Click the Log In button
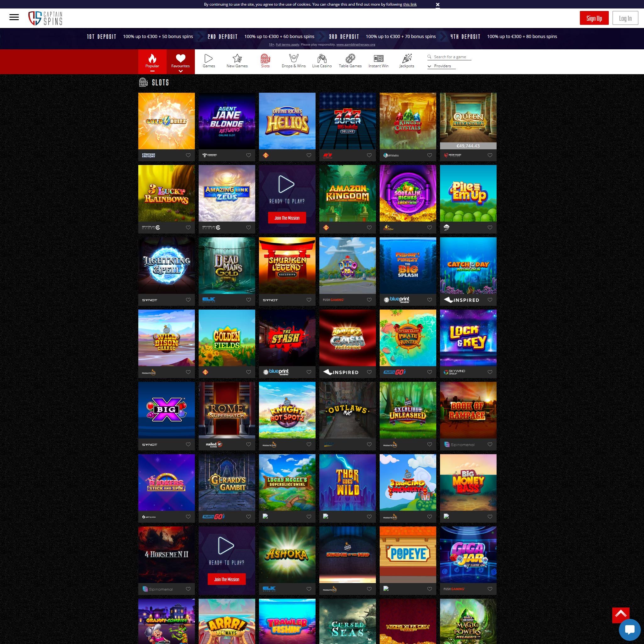Image resolution: width=644 pixels, height=644 pixels. point(625,18)
